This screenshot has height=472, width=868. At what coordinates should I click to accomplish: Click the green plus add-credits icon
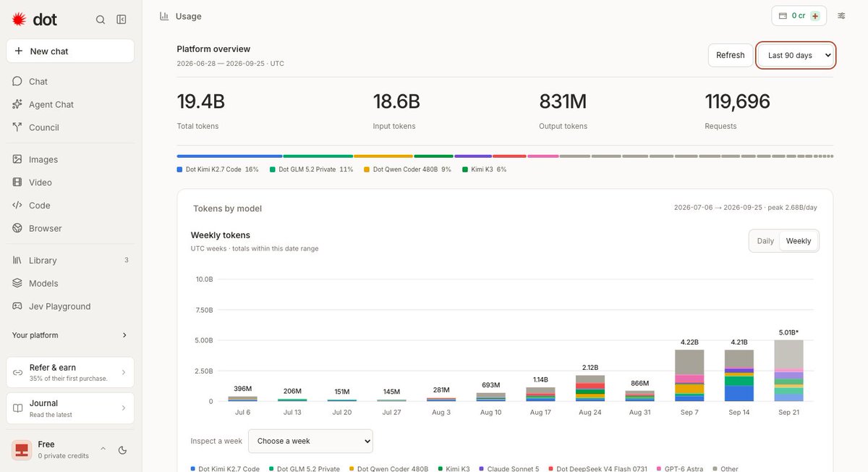click(x=815, y=15)
